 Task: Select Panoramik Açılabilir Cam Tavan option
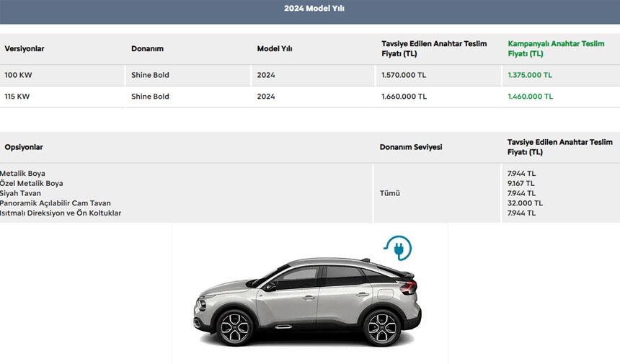point(56,203)
